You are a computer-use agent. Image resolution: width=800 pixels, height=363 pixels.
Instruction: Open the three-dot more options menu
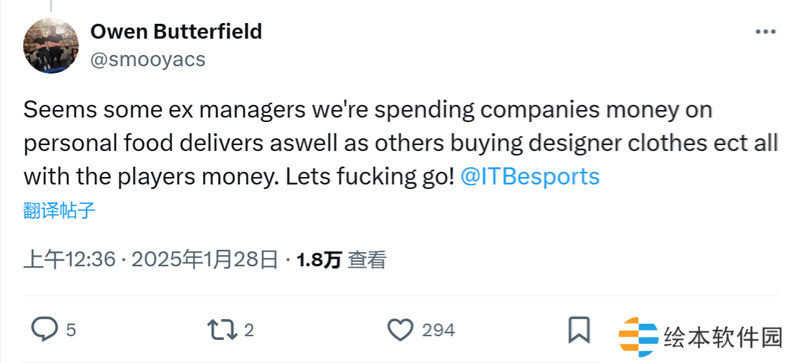pyautogui.click(x=766, y=32)
